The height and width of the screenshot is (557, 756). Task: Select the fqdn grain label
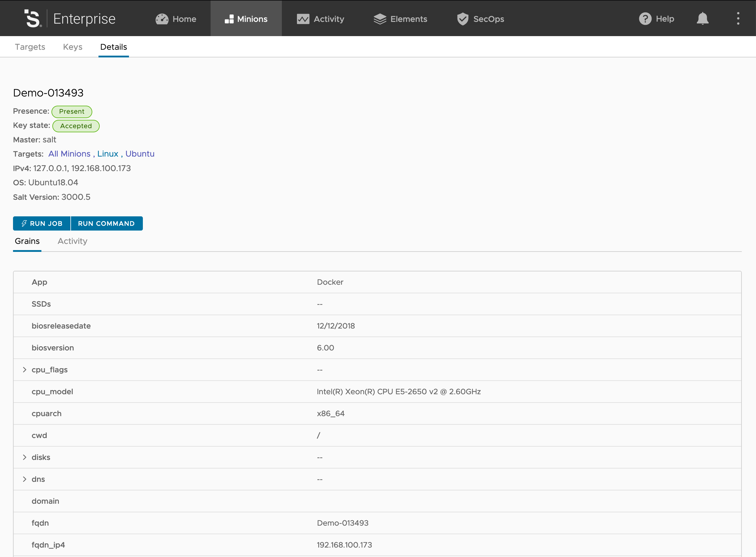coord(40,523)
